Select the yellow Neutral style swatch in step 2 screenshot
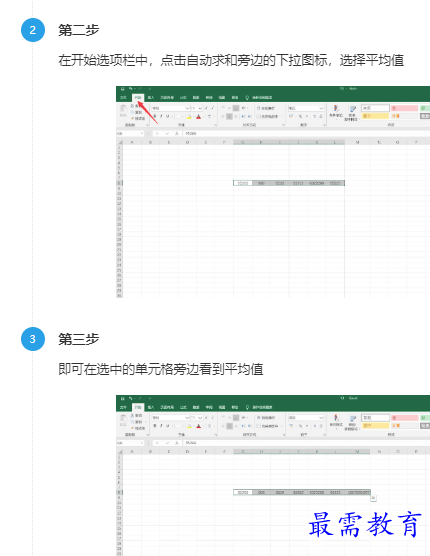 (x=375, y=116)
